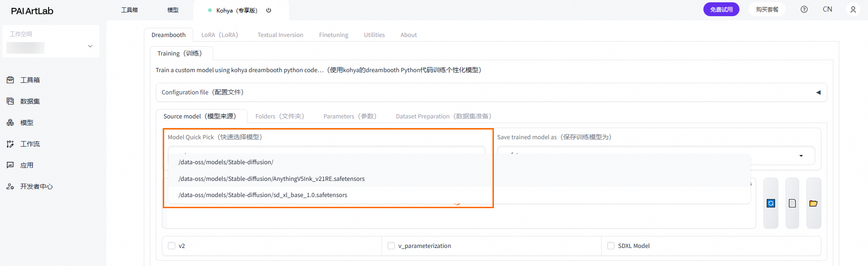Open 开发者中心 in the left sidebar
This screenshot has width=868, height=266.
[37, 186]
